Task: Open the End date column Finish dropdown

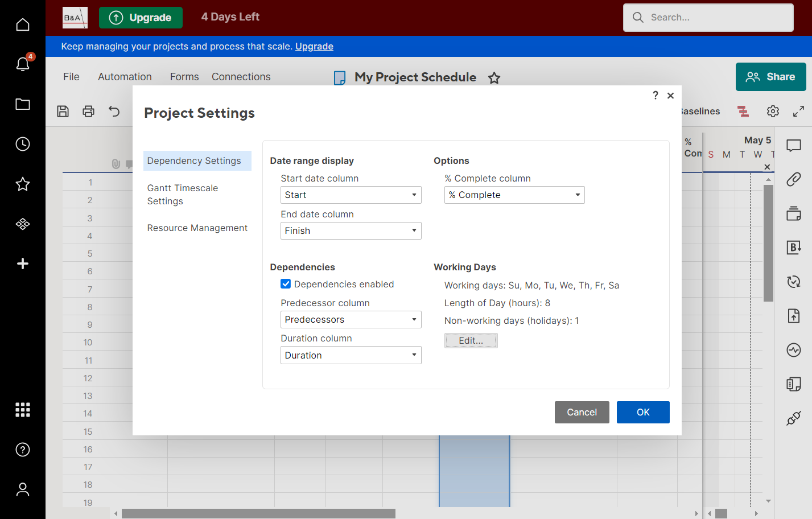Action: 351,230
